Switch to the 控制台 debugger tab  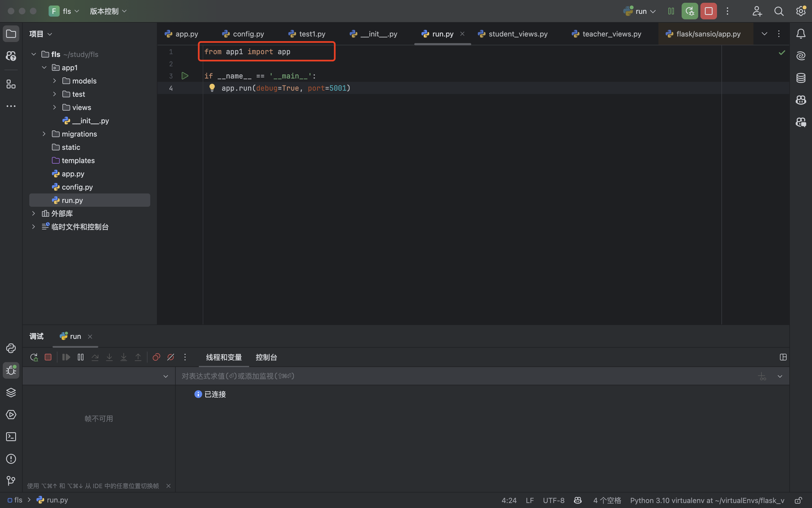tap(266, 357)
